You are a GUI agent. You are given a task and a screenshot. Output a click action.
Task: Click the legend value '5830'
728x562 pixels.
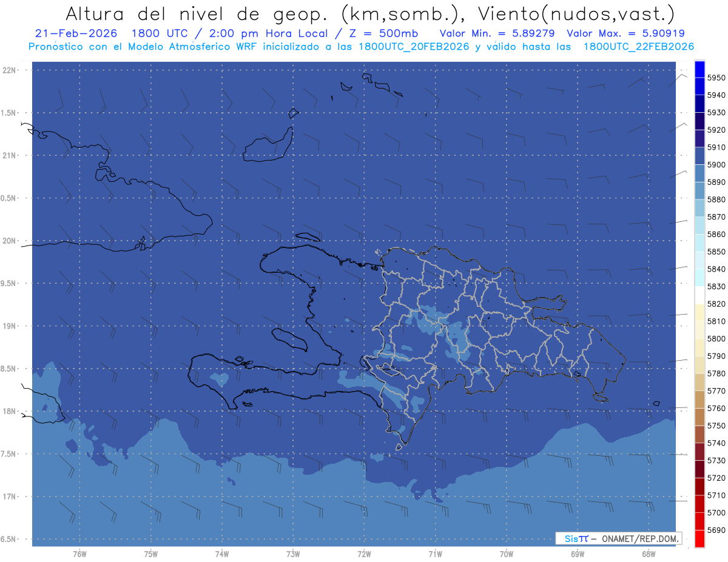(x=716, y=286)
